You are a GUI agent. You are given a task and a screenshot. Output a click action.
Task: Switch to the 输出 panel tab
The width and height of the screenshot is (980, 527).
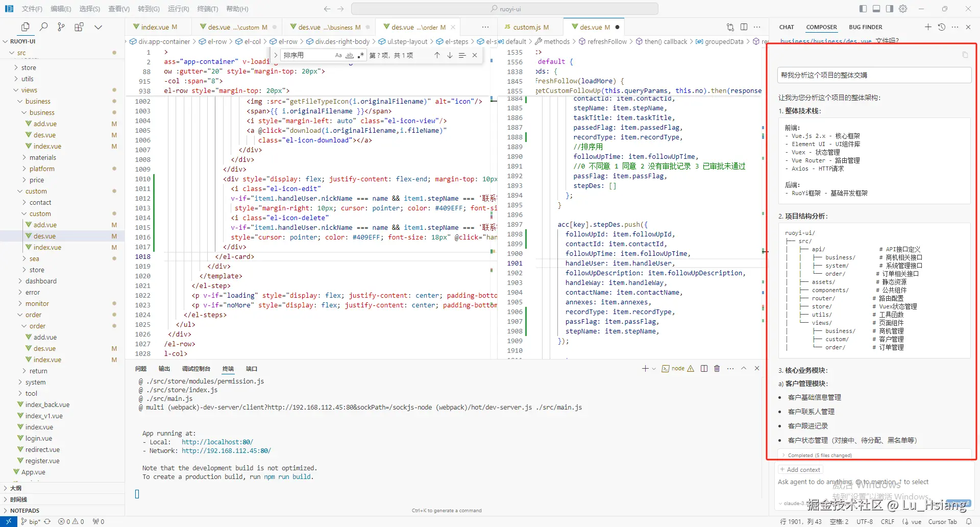pos(164,369)
